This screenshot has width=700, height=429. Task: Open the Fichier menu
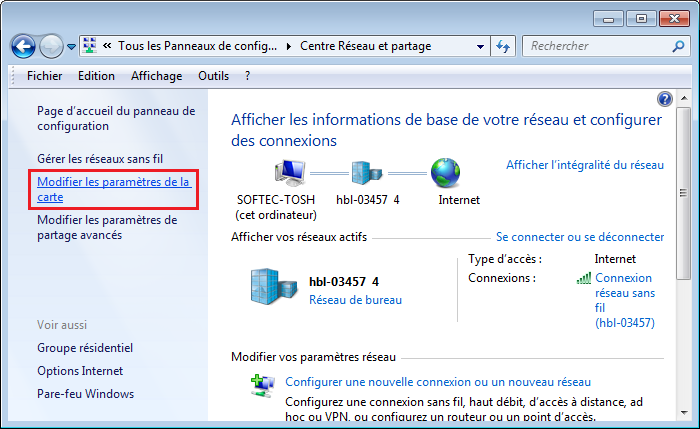pos(44,76)
